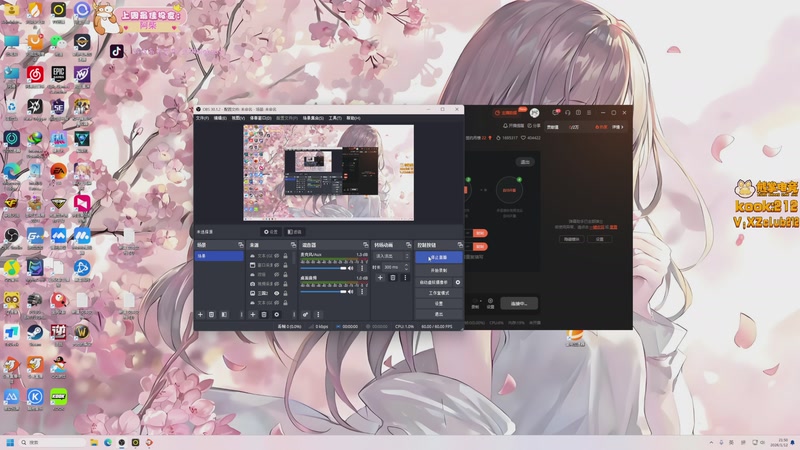The height and width of the screenshot is (450, 800).
Task: Add a transition with the plus icon
Action: coord(380,278)
